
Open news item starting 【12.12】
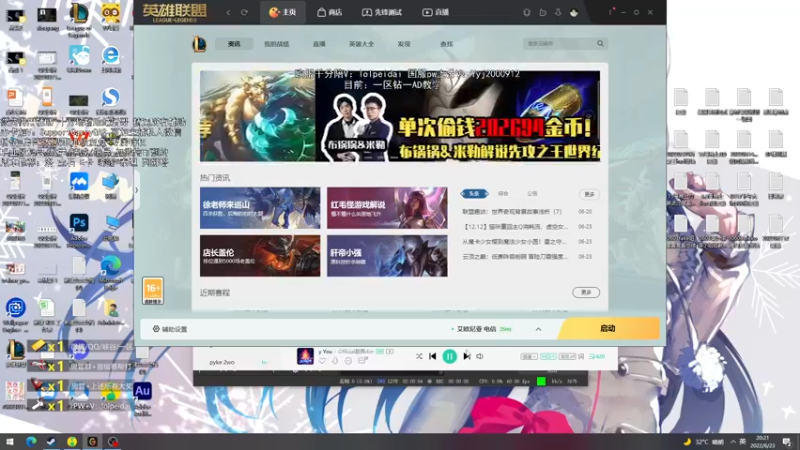(x=527, y=227)
